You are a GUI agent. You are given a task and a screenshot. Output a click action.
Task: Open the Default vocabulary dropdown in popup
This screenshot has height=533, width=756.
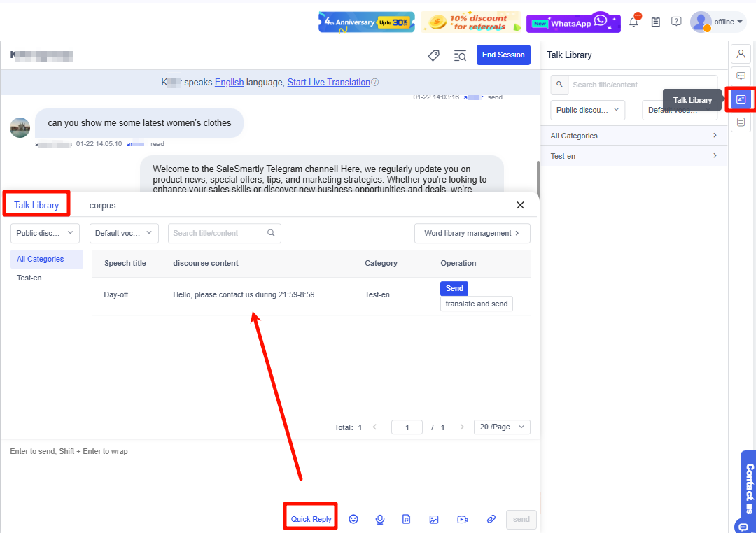124,233
